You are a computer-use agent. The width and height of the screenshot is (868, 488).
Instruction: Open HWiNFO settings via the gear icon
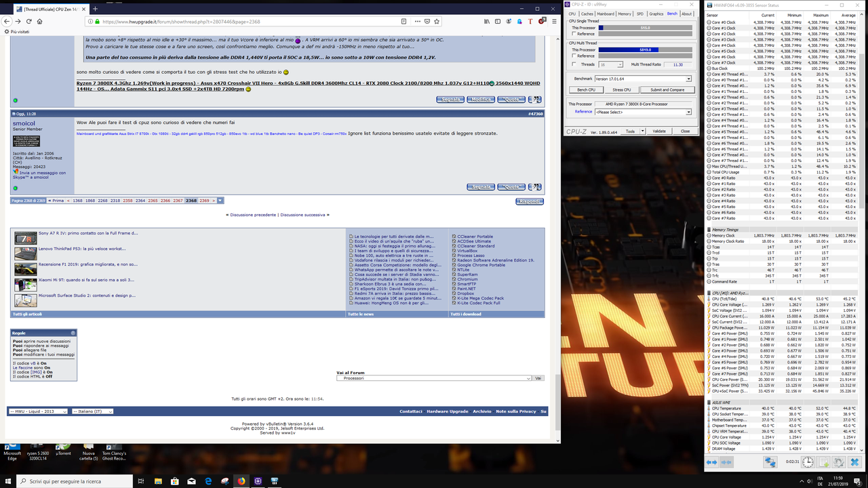click(x=838, y=463)
